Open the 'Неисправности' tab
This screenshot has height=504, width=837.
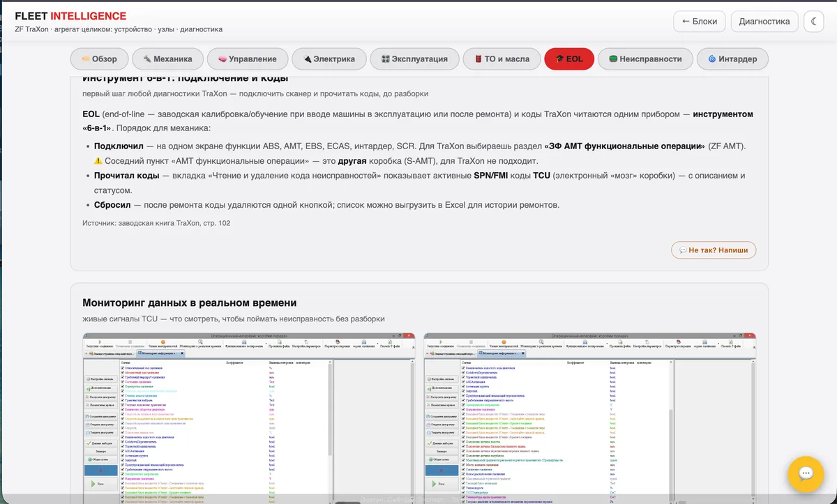[645, 59]
